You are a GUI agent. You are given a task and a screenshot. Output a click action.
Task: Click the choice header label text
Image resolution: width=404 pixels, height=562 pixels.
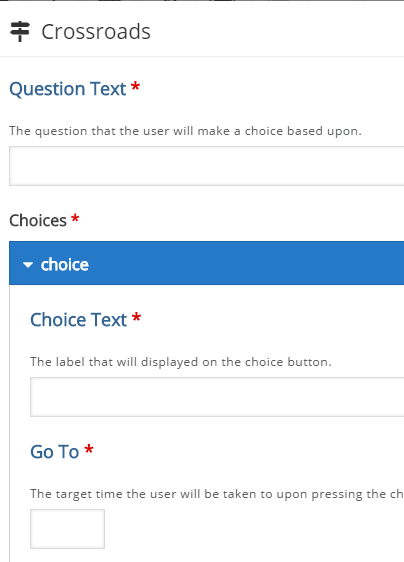pos(65,265)
